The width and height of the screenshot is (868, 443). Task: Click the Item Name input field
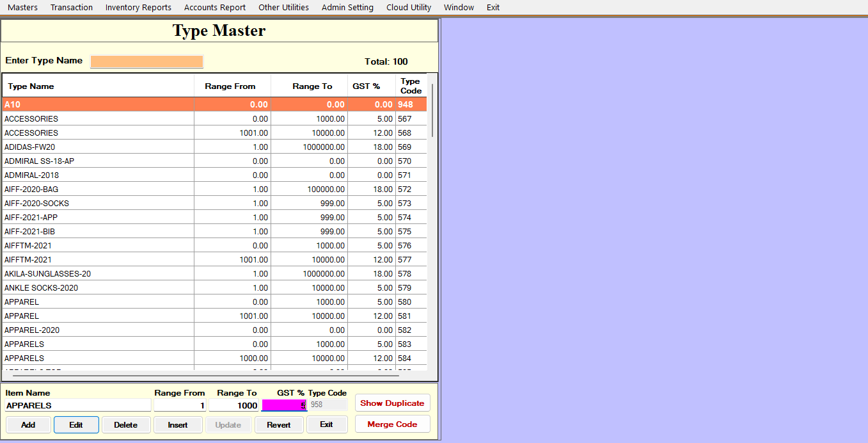click(x=78, y=405)
